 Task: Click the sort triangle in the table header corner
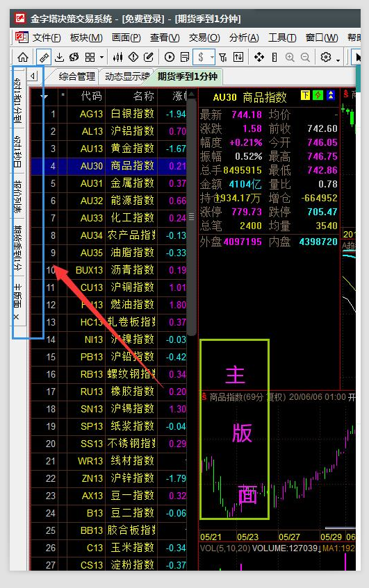coord(44,96)
